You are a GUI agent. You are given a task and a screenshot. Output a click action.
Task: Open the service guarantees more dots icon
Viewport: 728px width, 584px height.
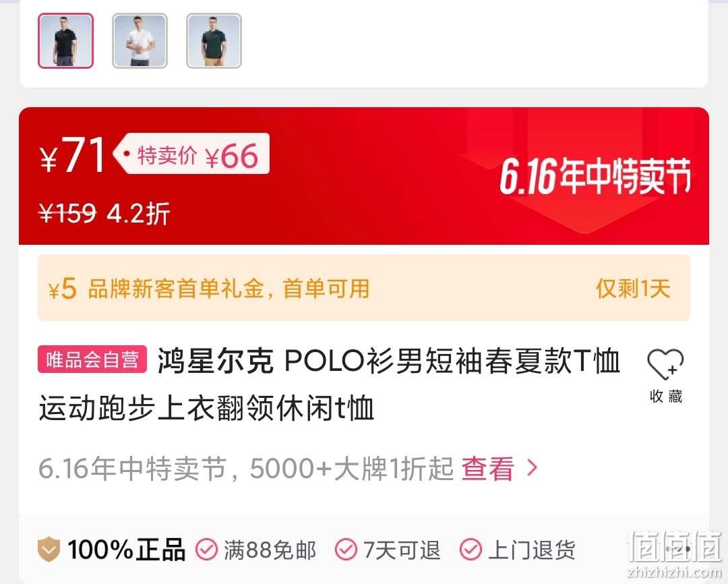point(678,549)
